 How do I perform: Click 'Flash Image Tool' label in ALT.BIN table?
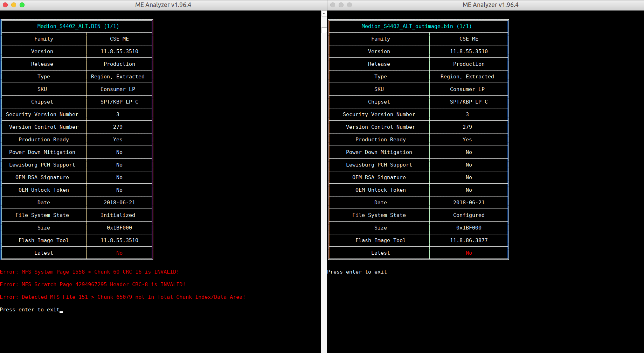click(x=44, y=240)
